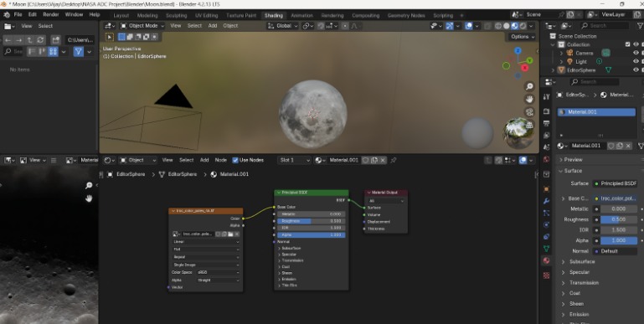644x324 pixels.
Task: Click file browser refresh icon
Action: (40, 40)
